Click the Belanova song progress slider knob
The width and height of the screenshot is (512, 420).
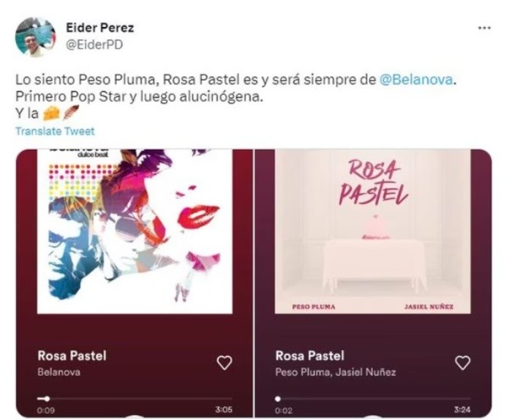pyautogui.click(x=47, y=399)
